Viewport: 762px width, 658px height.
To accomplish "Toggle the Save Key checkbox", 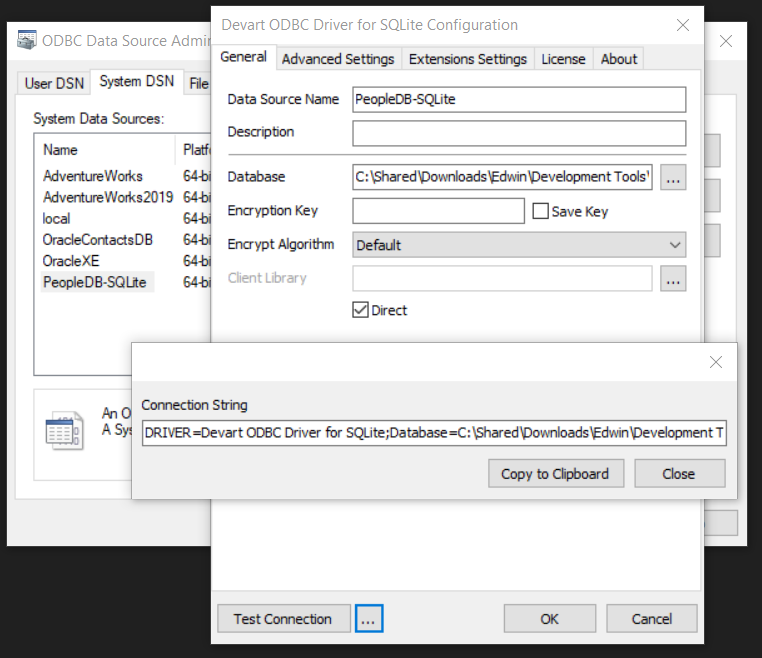I will coord(540,211).
